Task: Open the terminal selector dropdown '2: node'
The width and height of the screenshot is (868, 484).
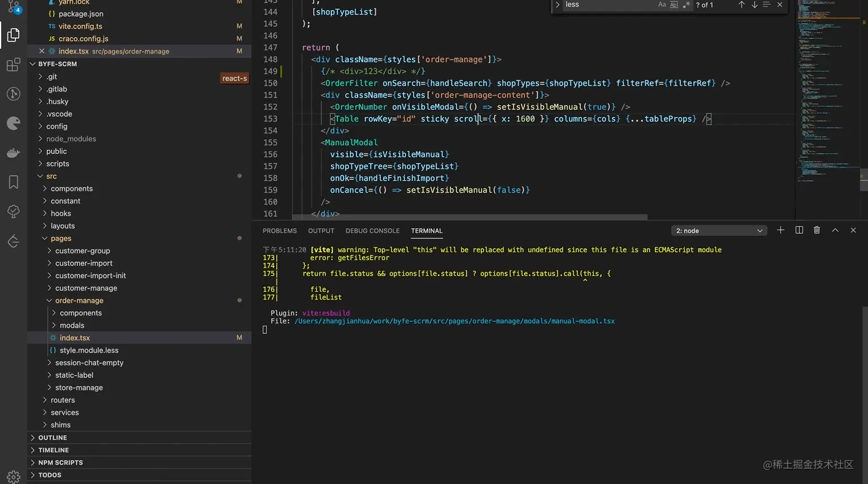Action: (x=719, y=231)
